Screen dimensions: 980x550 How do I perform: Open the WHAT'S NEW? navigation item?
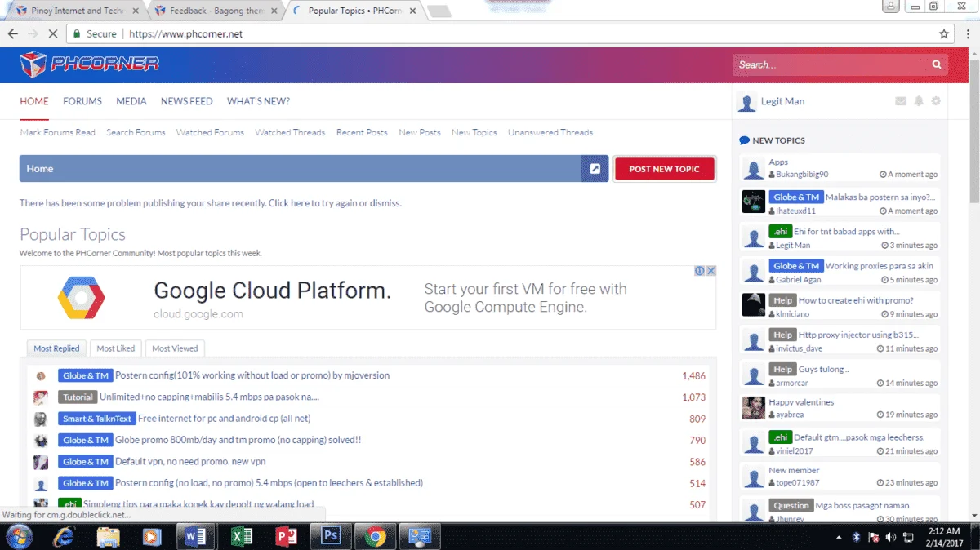258,101
